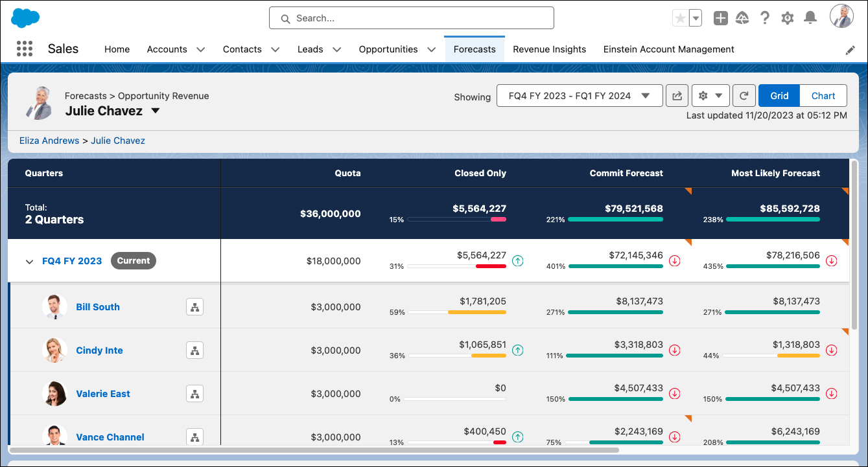Open Bill South's hierarchy icon
Viewport: 868px width, 467px height.
tap(194, 307)
